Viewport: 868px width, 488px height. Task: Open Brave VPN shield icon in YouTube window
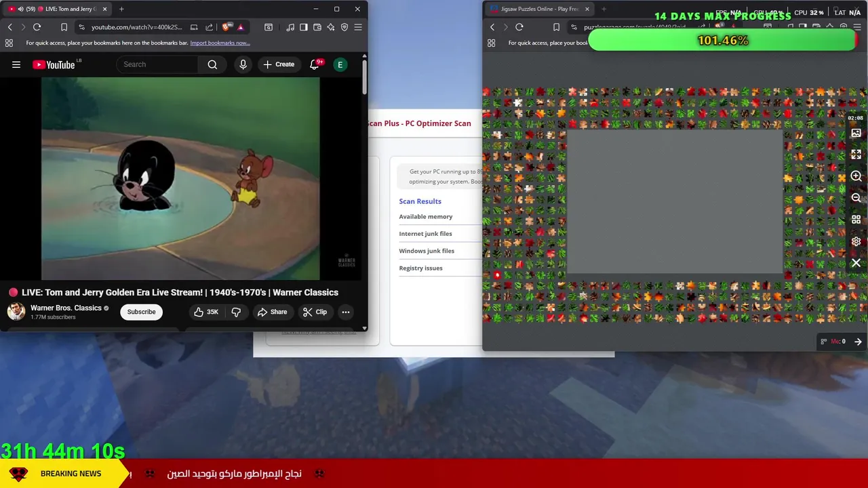pyautogui.click(x=344, y=27)
